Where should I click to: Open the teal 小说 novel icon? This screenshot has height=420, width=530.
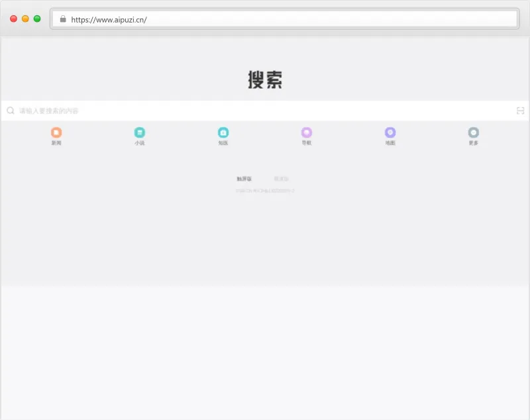[x=140, y=132]
